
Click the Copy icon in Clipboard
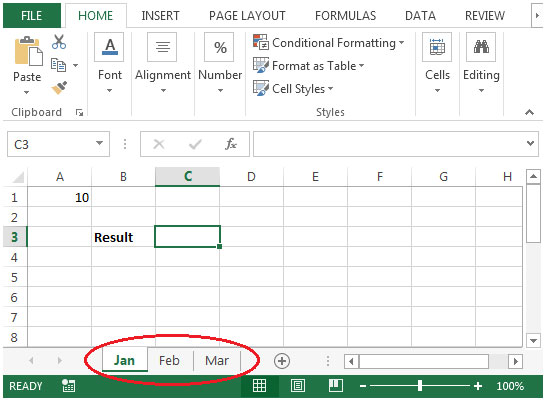click(58, 65)
